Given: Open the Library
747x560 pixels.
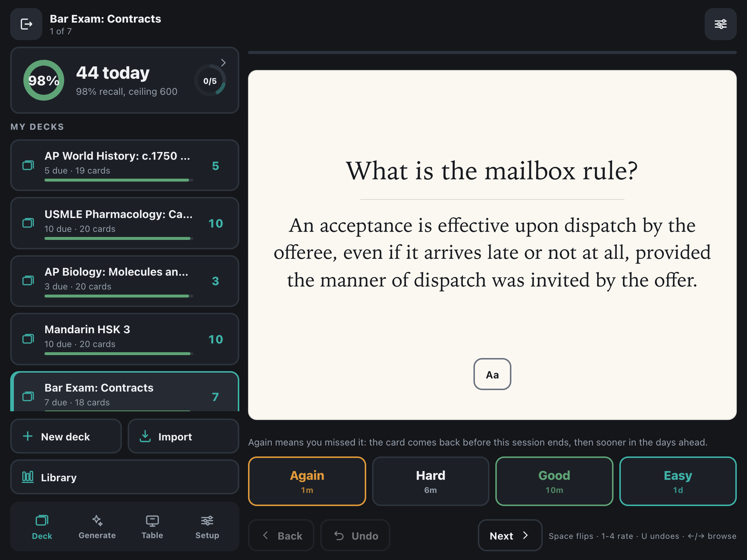Looking at the screenshot, I should pyautogui.click(x=125, y=477).
